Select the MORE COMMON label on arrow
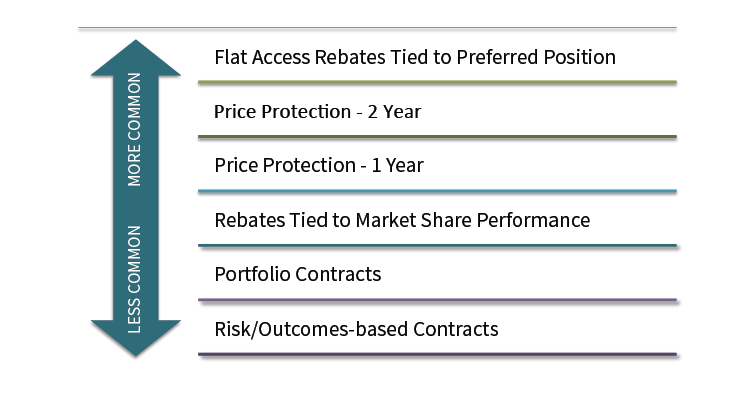The height and width of the screenshot is (396, 755). tap(134, 129)
